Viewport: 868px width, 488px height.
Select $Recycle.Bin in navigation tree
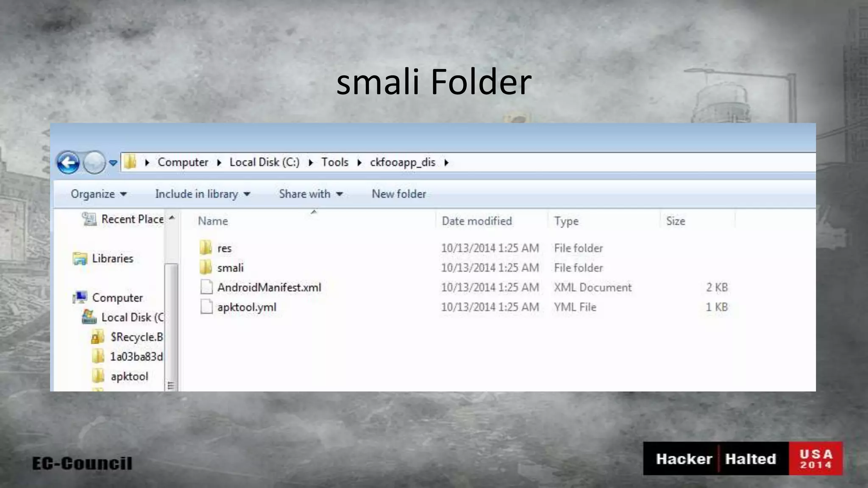click(137, 337)
